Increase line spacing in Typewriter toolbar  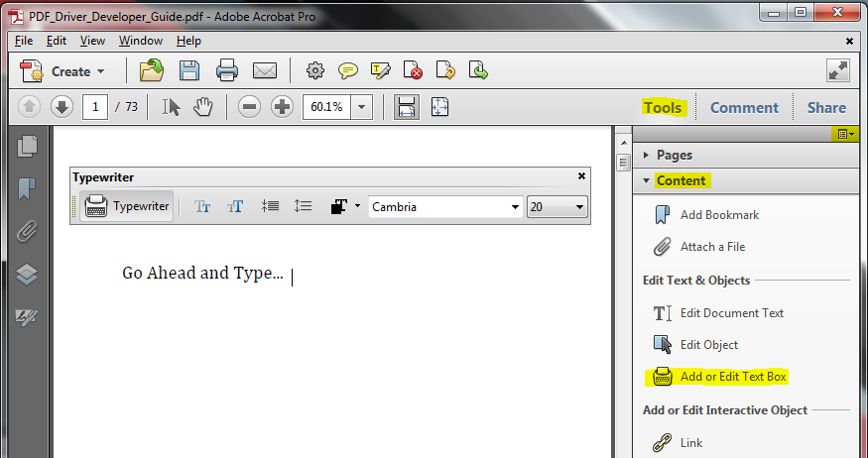point(303,206)
